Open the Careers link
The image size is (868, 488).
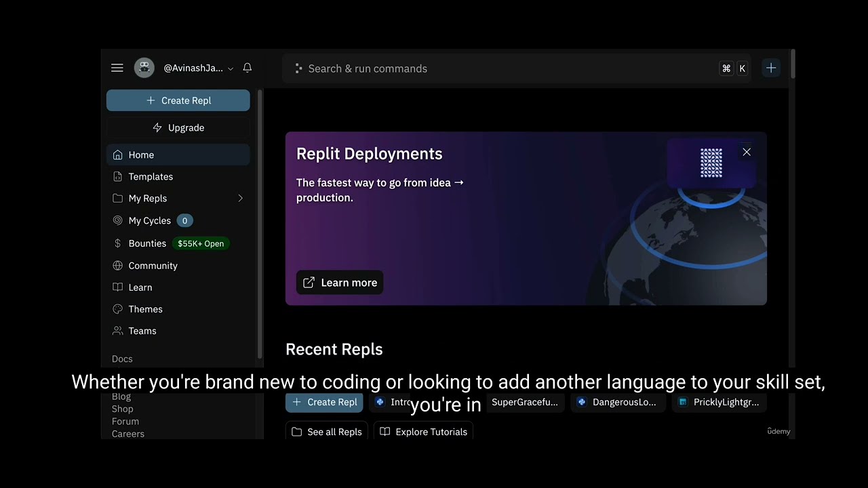[128, 434]
